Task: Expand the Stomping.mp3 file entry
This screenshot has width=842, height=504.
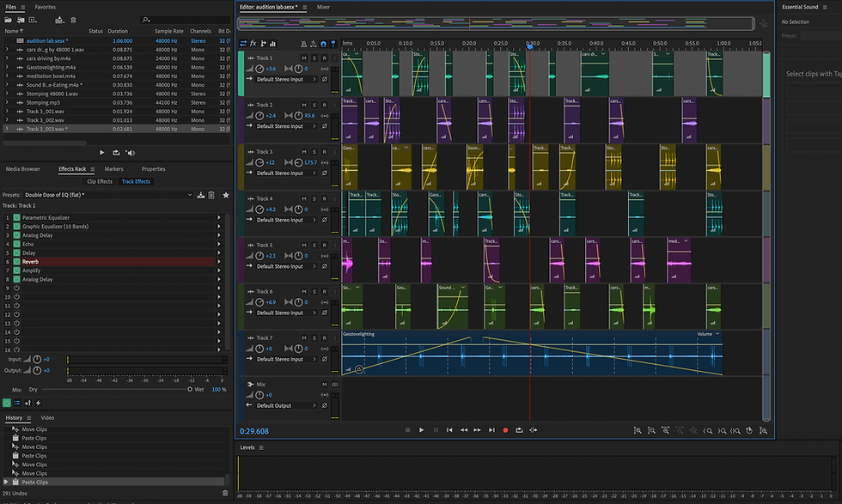Action: (7, 102)
